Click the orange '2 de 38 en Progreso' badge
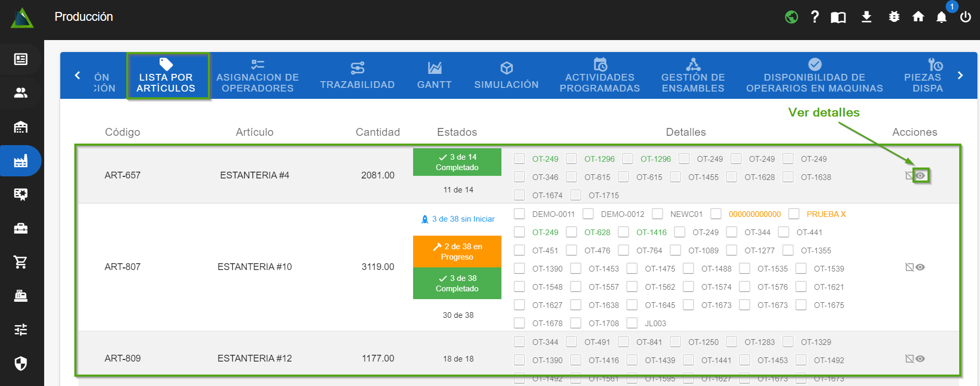 point(457,251)
